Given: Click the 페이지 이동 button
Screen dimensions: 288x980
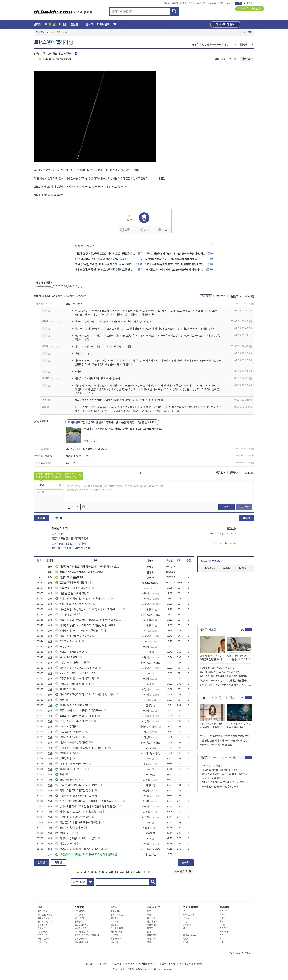Looking at the screenshot, I should point(183,872).
